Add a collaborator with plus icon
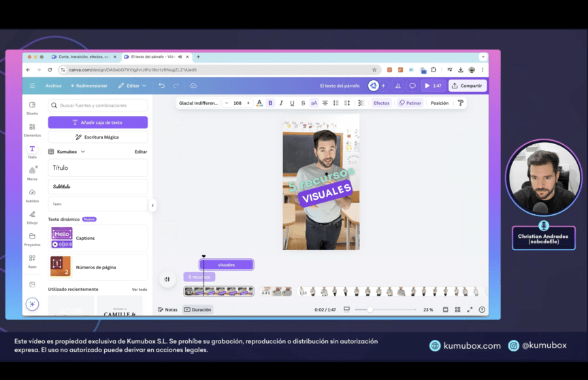 coord(383,86)
